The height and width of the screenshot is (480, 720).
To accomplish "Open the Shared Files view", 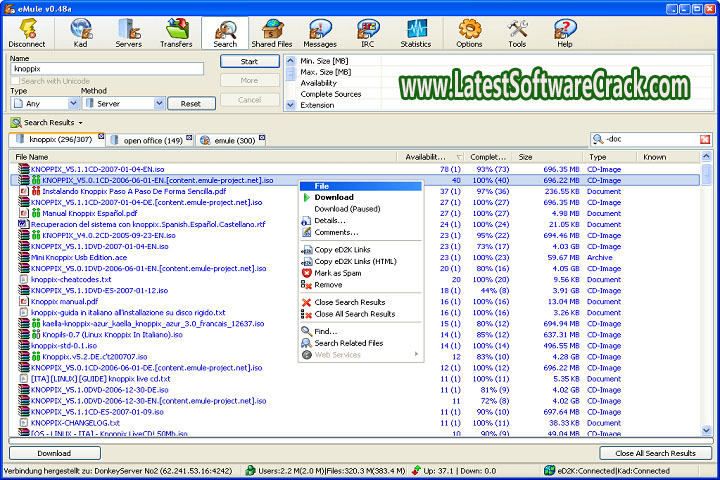I will 272,33.
